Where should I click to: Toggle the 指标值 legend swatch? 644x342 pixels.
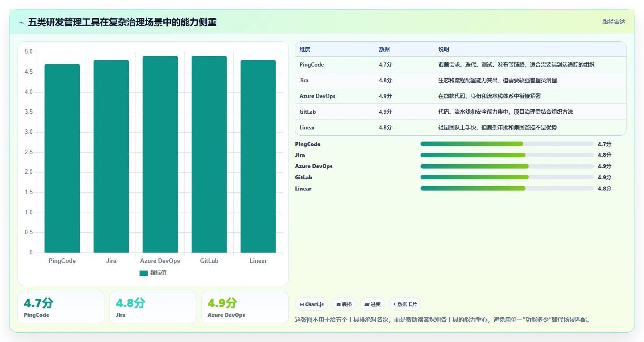click(x=144, y=273)
